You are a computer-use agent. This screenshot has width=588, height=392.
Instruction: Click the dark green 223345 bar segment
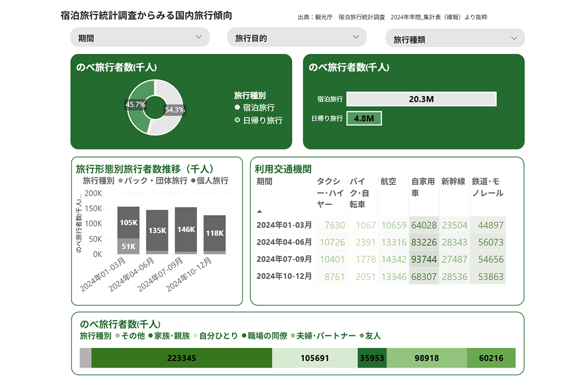(181, 358)
